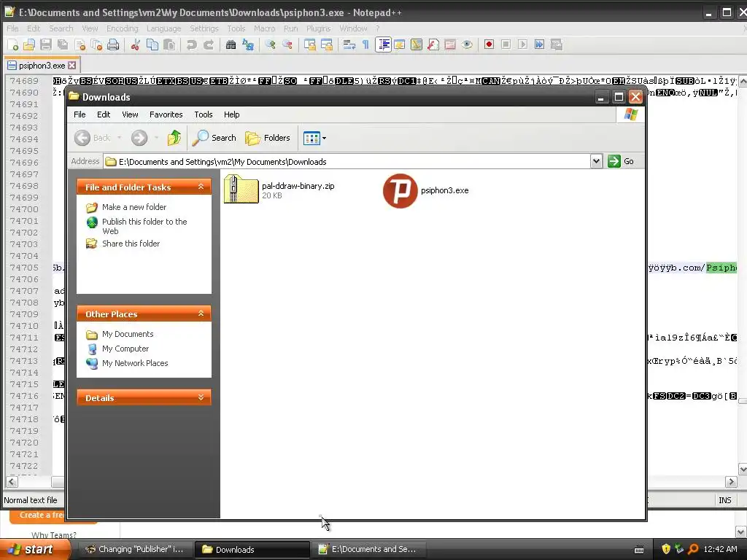747x560 pixels.
Task: Click Publish this folder to the Web
Action: (144, 226)
